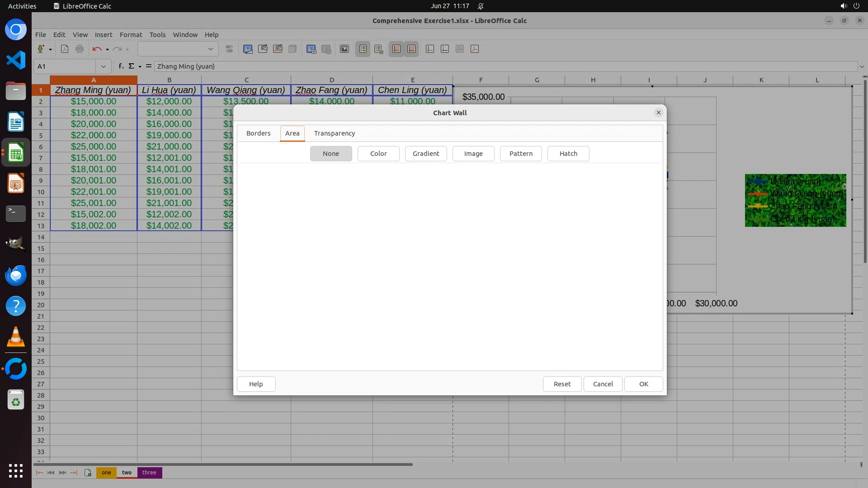Click the Titles toolbar icon
This screenshot has height=488, width=868.
pyautogui.click(x=344, y=49)
